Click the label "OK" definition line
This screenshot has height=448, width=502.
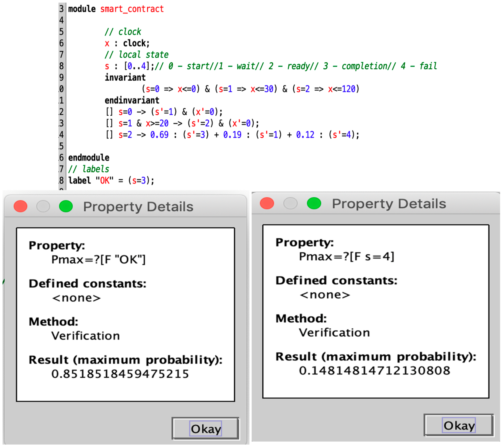(x=111, y=181)
